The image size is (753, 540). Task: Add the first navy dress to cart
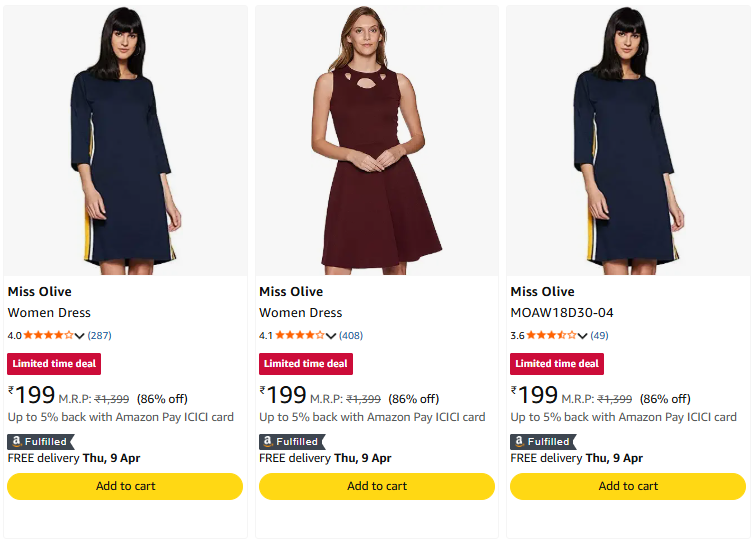pos(125,486)
